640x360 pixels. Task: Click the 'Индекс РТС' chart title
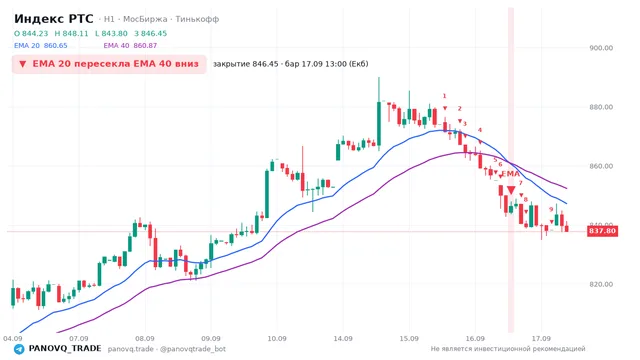pyautogui.click(x=53, y=19)
